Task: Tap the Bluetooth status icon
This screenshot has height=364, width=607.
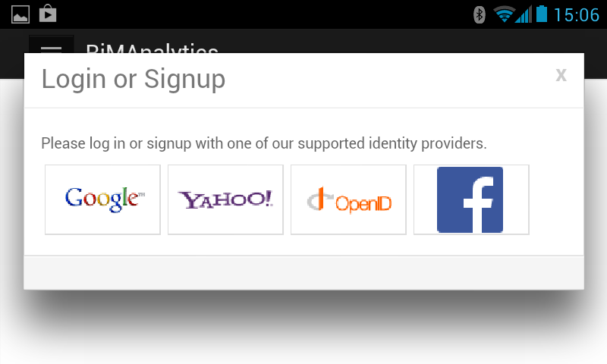Action: 480,14
